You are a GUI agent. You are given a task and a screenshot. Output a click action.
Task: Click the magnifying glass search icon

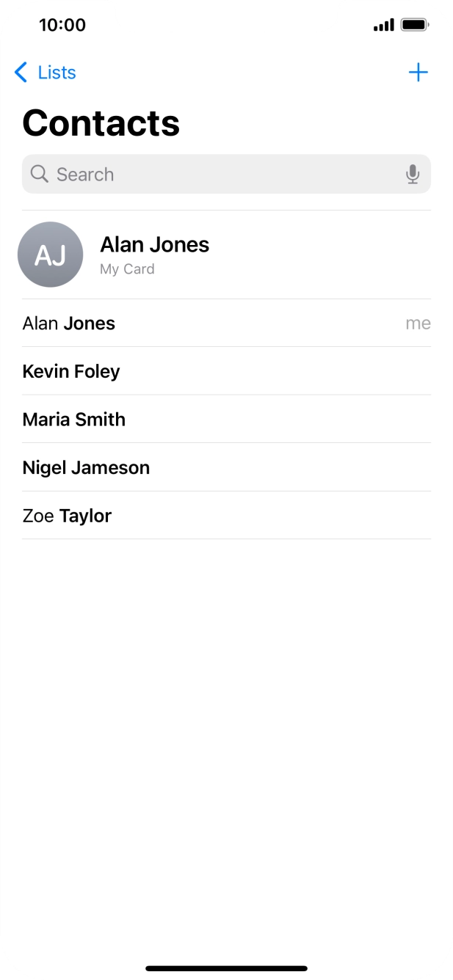[x=40, y=175]
